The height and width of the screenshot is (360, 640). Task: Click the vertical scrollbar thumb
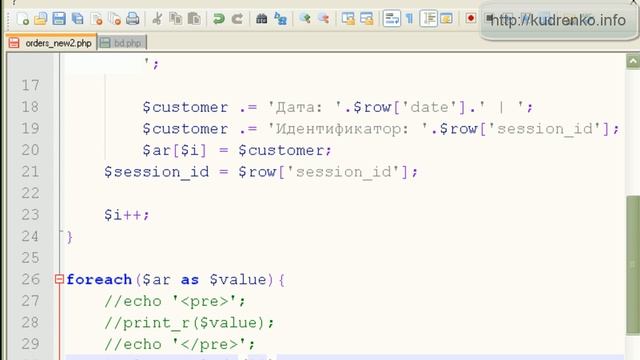coord(633,265)
